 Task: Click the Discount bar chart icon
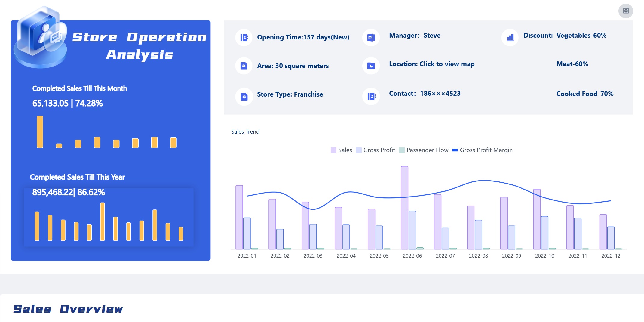pyautogui.click(x=510, y=38)
